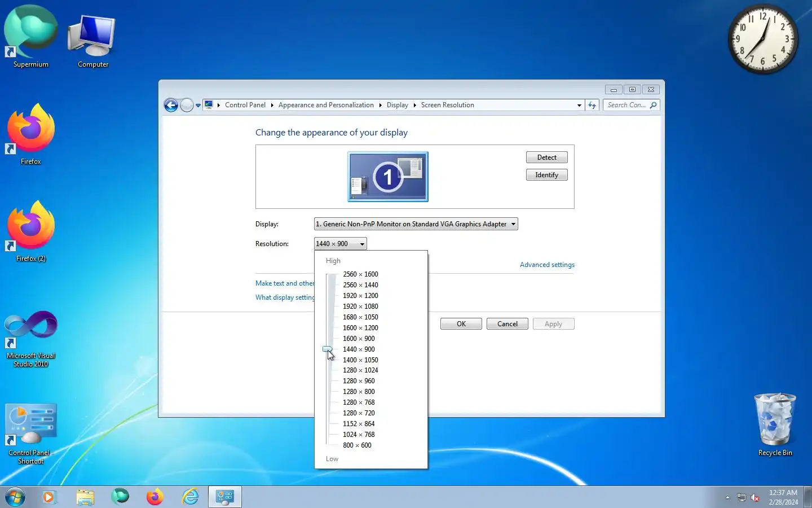812x508 pixels.
Task: Choose 1280 × 800 resolution
Action: pyautogui.click(x=359, y=392)
